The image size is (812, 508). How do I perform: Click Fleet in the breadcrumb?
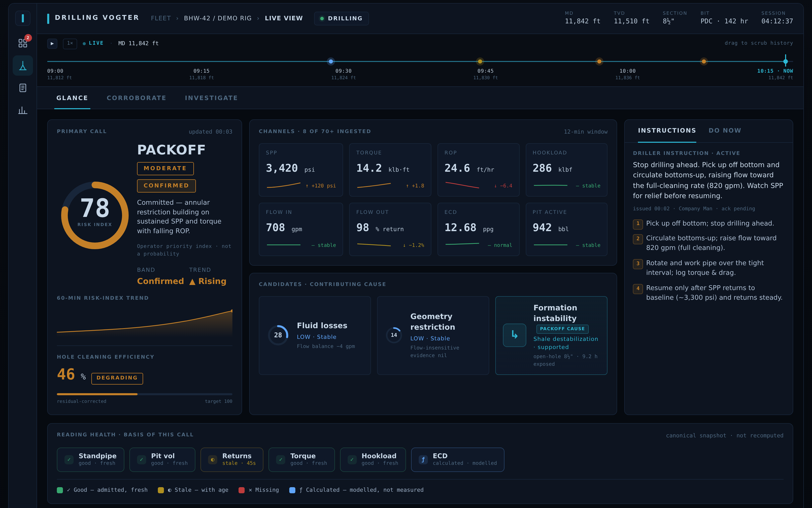[x=161, y=18]
